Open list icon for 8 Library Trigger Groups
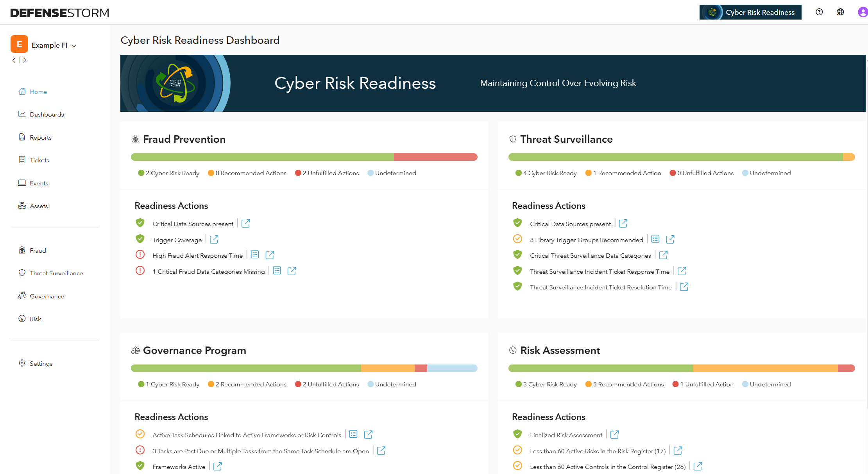 [655, 239]
